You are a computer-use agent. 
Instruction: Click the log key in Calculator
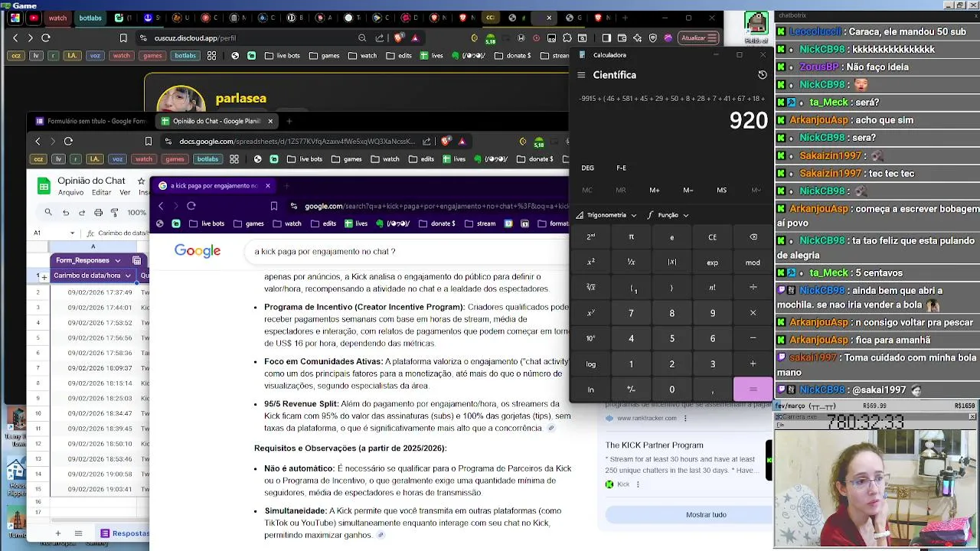click(590, 364)
